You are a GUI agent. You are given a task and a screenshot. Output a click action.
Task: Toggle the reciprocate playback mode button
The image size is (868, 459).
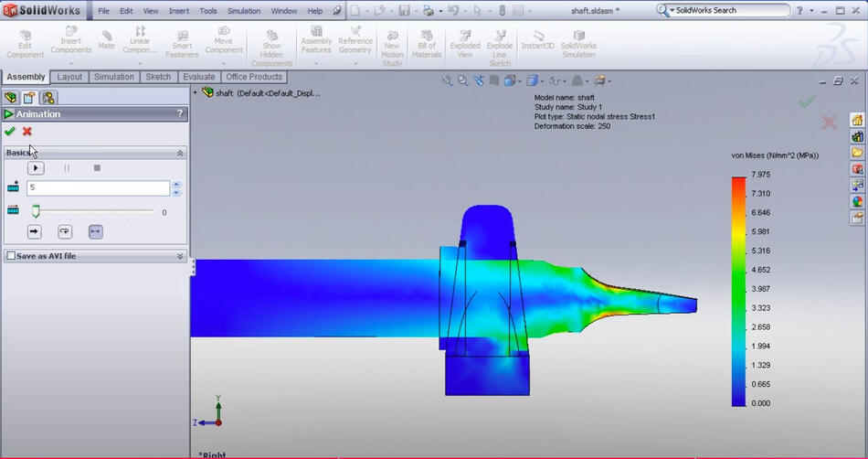point(95,231)
